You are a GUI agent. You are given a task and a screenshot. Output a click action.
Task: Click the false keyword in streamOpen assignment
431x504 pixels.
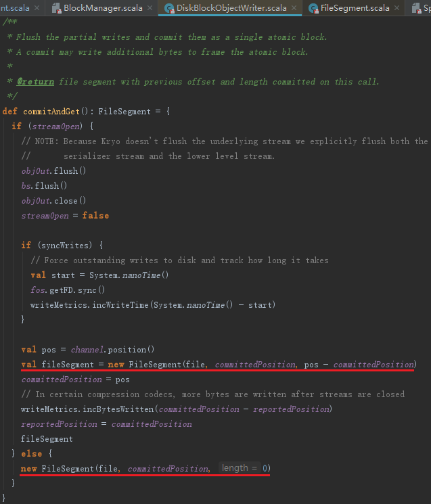point(95,216)
